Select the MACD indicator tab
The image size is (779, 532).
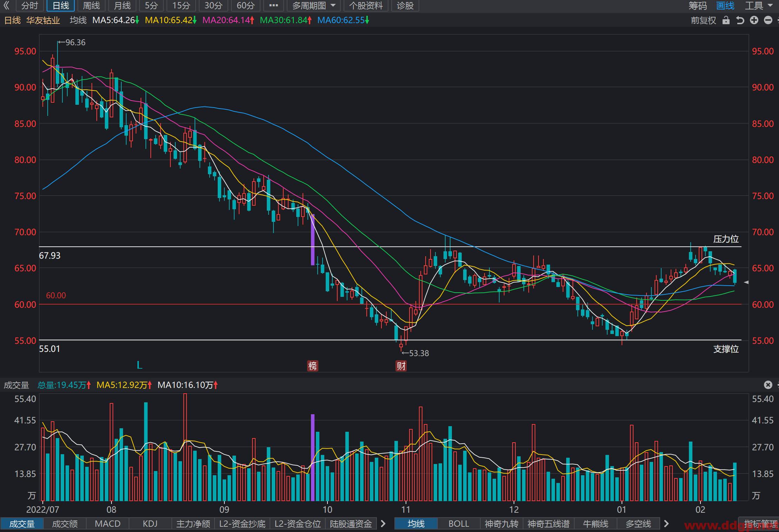[x=108, y=524]
